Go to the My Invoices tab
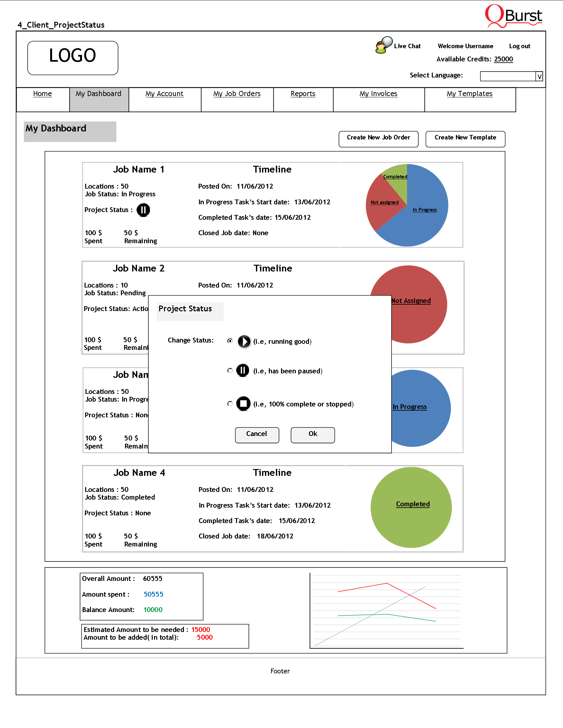563x728 pixels. [x=378, y=94]
